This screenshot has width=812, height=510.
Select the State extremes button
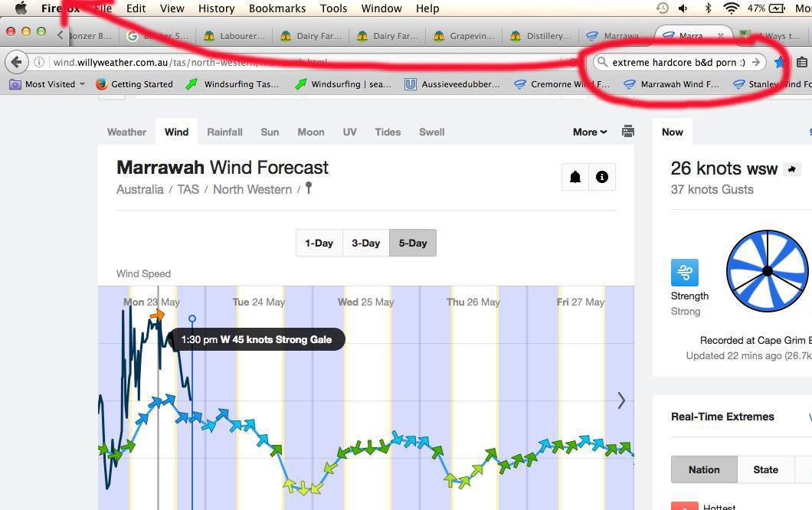click(x=765, y=469)
